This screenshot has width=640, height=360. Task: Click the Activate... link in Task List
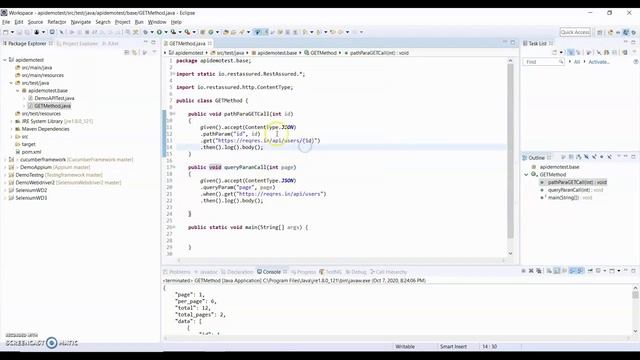(x=599, y=62)
